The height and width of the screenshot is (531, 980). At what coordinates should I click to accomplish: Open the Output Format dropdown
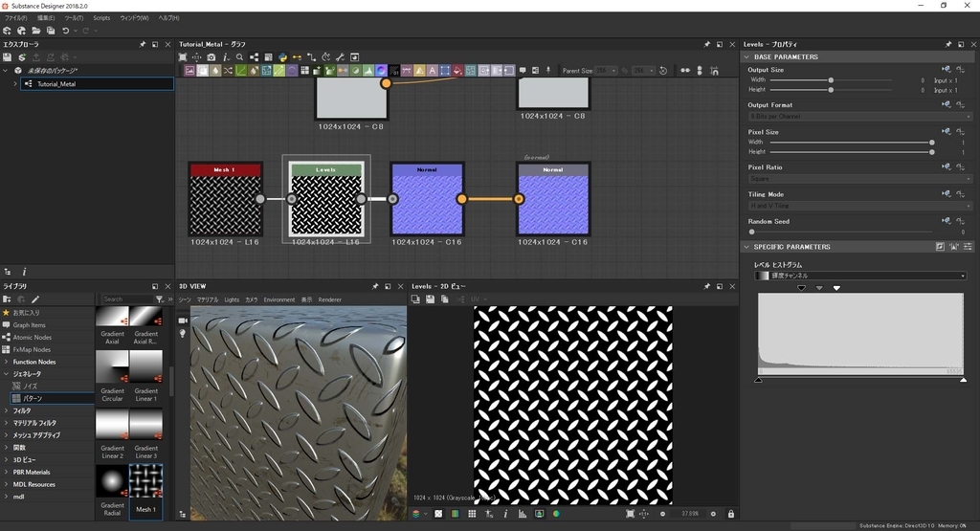click(858, 117)
